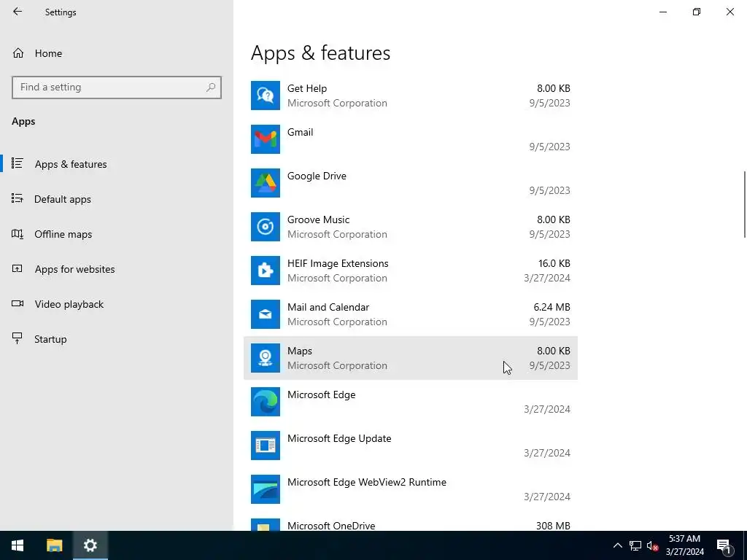
Task: Select the Gmail app name
Action: click(300, 132)
